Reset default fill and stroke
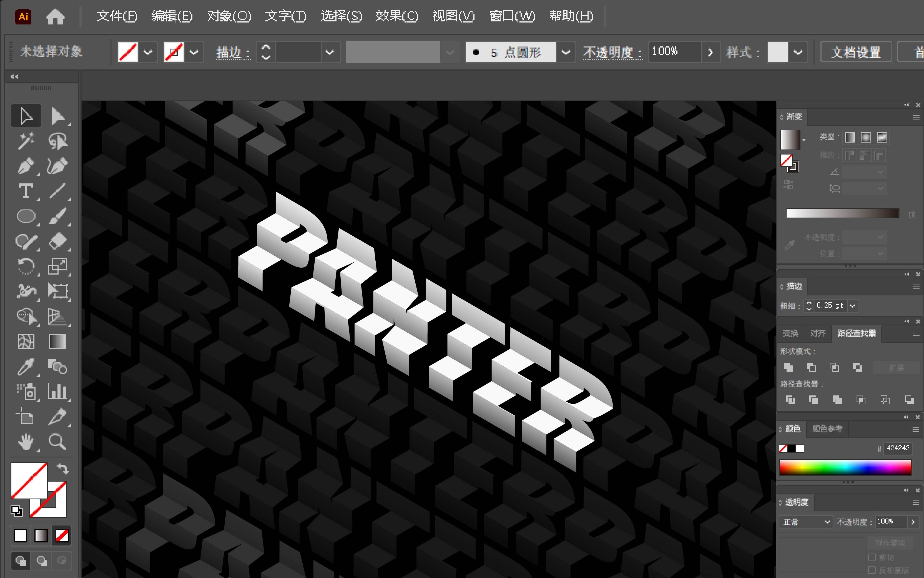Image resolution: width=924 pixels, height=578 pixels. click(16, 511)
